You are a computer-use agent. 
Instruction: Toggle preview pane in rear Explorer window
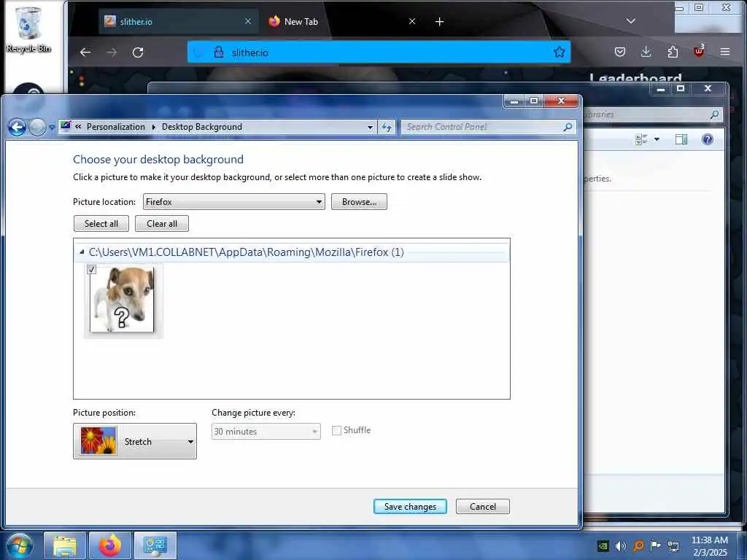pyautogui.click(x=681, y=139)
